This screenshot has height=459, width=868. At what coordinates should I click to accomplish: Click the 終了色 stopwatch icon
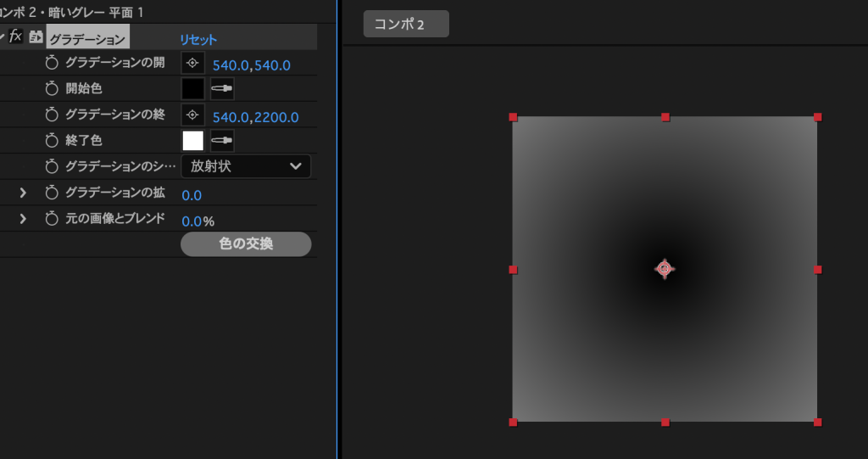coord(52,140)
